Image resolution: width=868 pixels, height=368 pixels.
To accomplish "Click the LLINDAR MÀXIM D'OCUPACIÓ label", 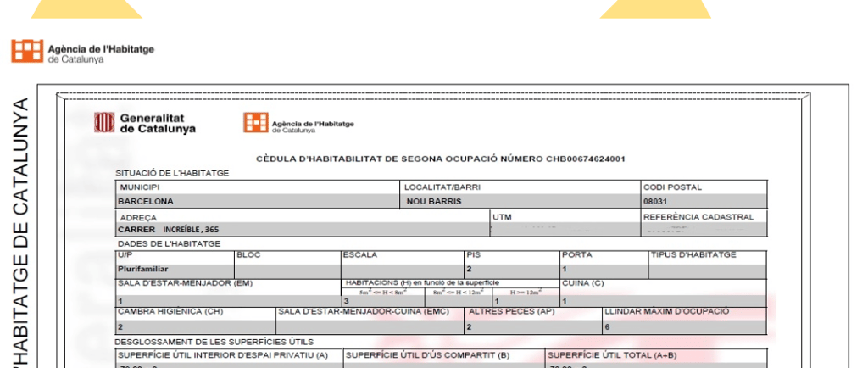I will click(666, 311).
